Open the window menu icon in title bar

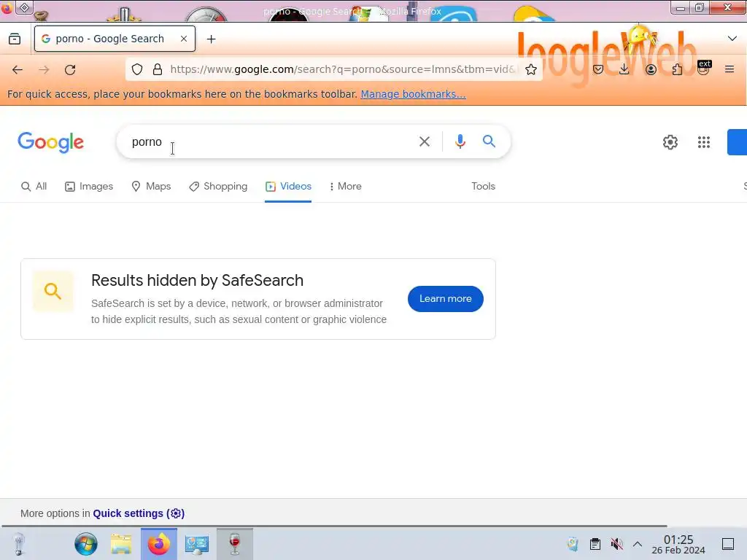(7, 7)
